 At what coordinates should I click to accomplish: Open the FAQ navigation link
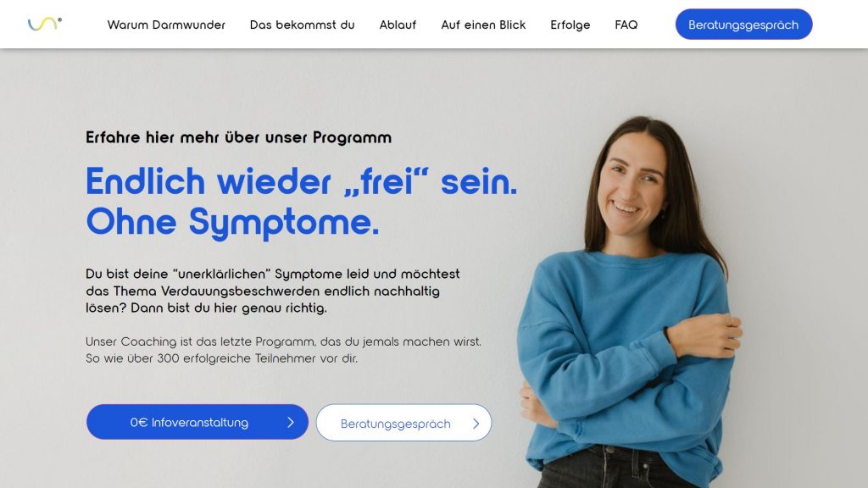tap(626, 25)
